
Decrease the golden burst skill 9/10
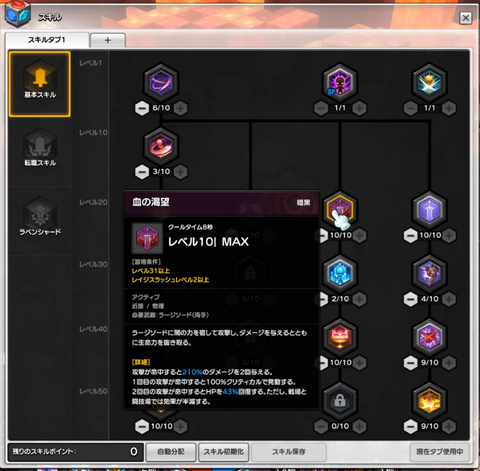pyautogui.click(x=411, y=427)
